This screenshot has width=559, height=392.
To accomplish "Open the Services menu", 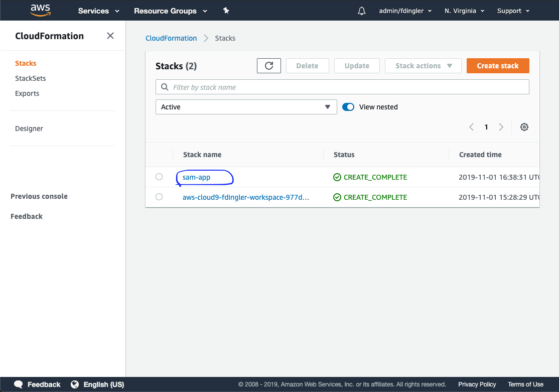I will pyautogui.click(x=98, y=11).
